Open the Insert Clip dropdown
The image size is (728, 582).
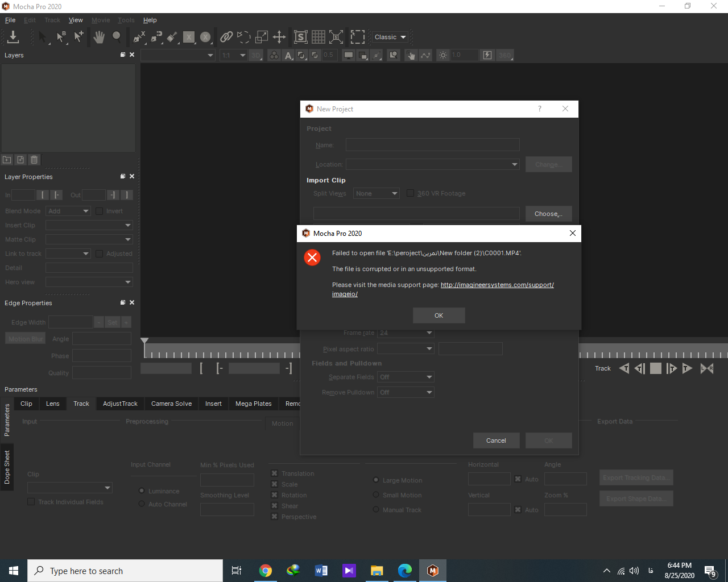point(89,225)
